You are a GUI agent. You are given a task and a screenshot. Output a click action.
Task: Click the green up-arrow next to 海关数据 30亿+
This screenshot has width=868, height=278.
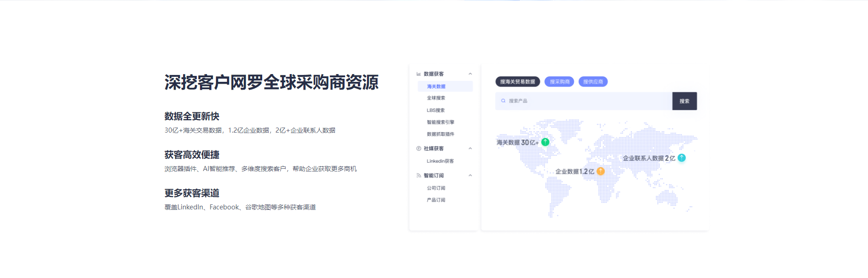(545, 142)
